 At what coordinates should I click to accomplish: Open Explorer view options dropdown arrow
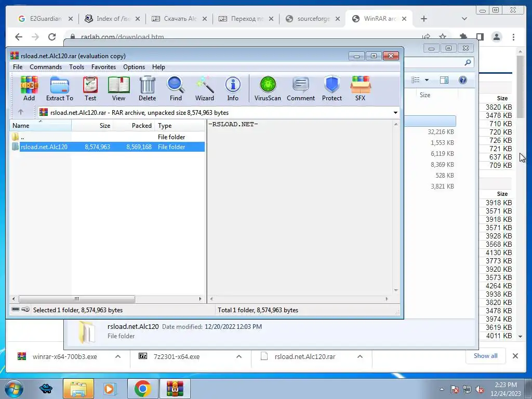427,79
